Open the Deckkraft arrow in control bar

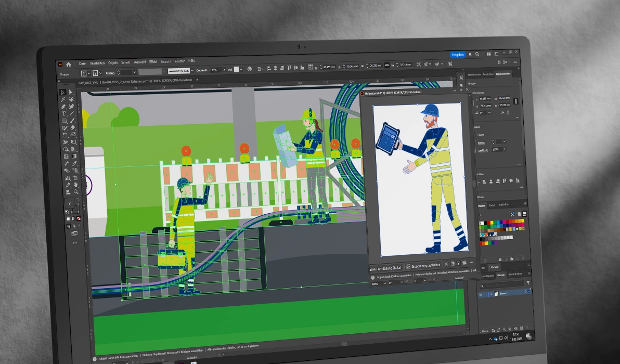pyautogui.click(x=224, y=70)
